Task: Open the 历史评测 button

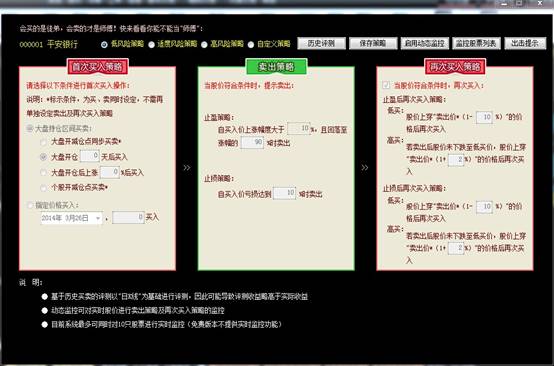Action: pos(321,43)
